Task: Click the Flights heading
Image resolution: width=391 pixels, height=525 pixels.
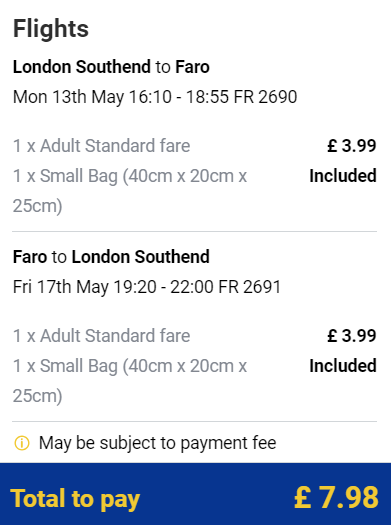Action: [x=51, y=29]
